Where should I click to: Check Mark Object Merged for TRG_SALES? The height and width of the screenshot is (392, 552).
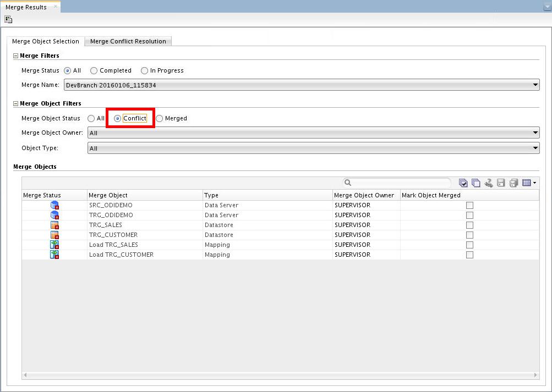[469, 225]
